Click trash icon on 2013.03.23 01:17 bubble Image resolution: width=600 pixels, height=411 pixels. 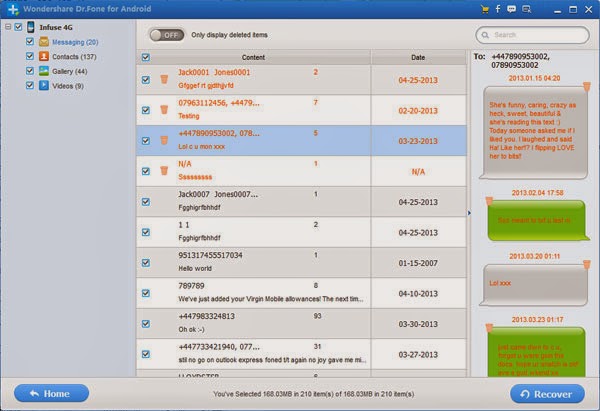point(489,328)
